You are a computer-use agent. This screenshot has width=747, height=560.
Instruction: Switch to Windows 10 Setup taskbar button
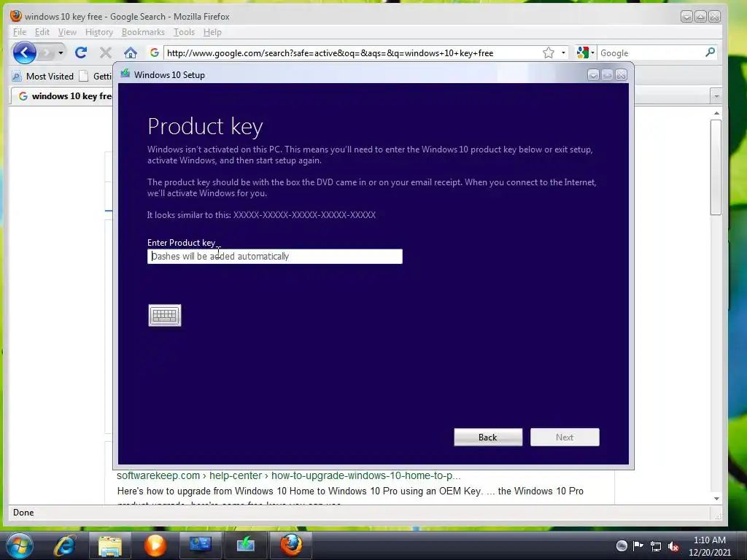click(245, 545)
